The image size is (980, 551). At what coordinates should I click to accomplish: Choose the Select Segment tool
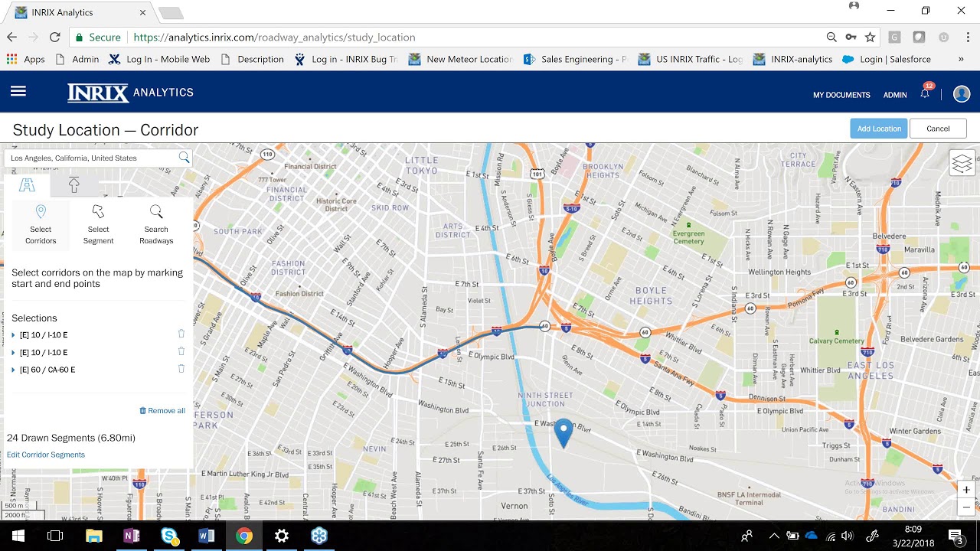pos(98,224)
